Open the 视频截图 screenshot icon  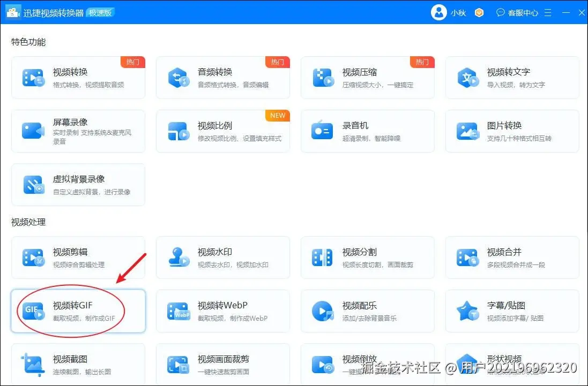point(33,365)
